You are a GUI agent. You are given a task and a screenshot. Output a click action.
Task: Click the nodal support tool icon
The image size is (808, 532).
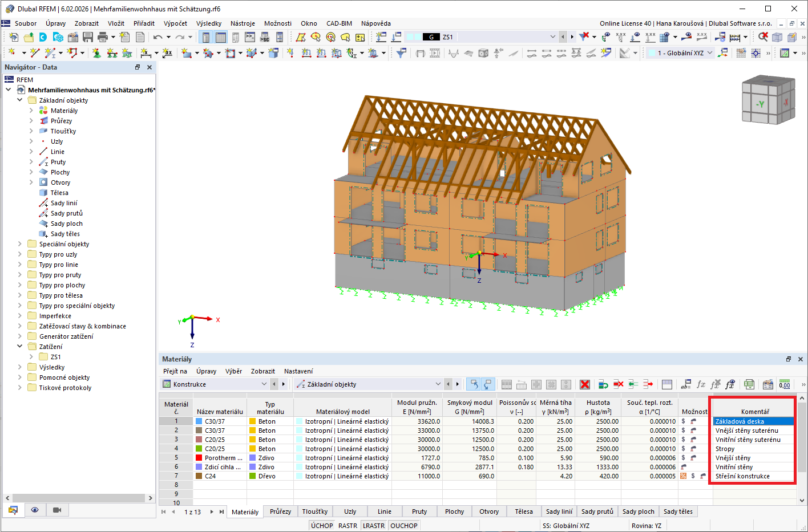(96, 53)
